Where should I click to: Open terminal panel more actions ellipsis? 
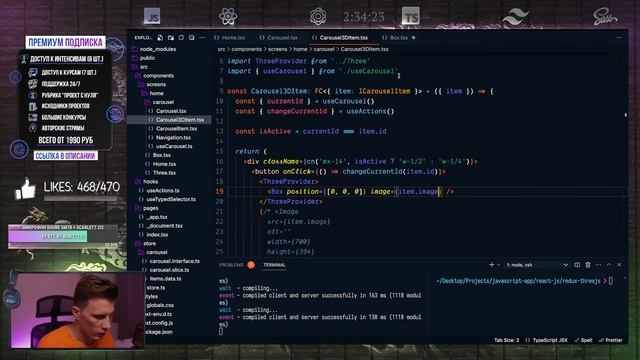(x=598, y=265)
